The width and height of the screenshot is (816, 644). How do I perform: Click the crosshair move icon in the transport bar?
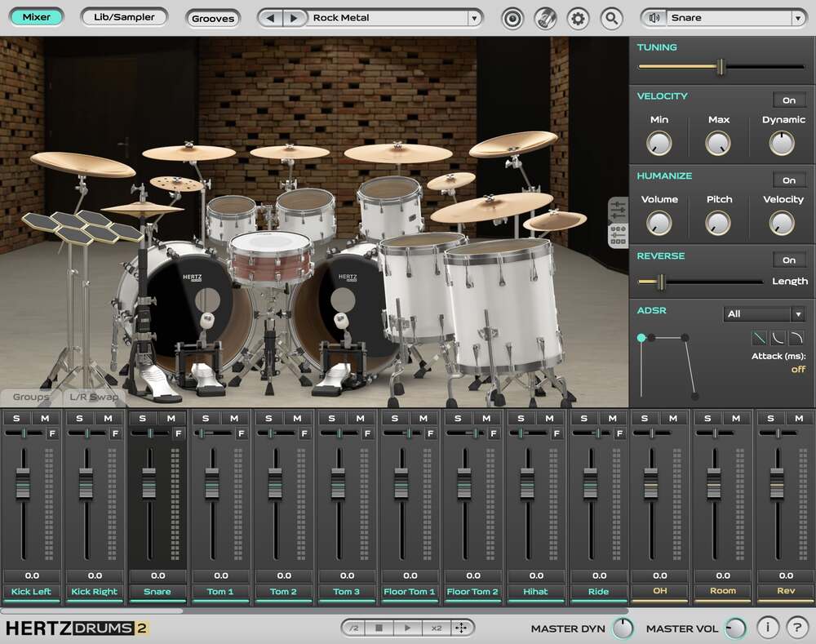click(x=461, y=628)
